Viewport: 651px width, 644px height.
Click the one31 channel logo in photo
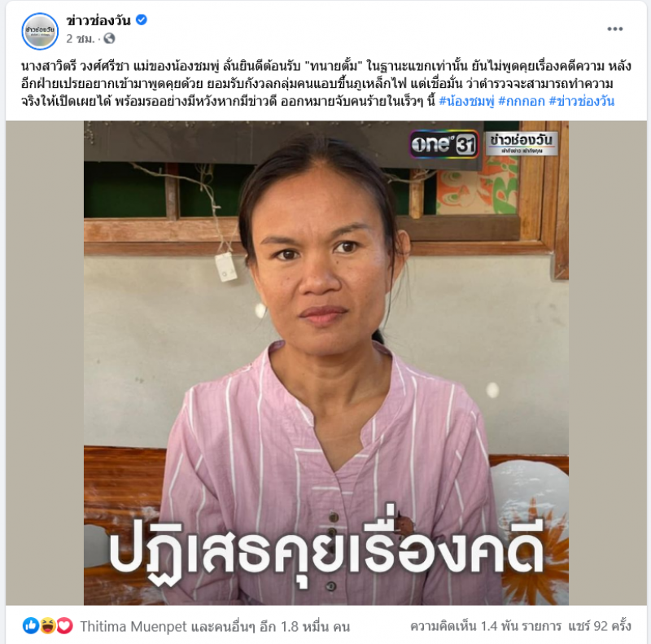coord(443,144)
